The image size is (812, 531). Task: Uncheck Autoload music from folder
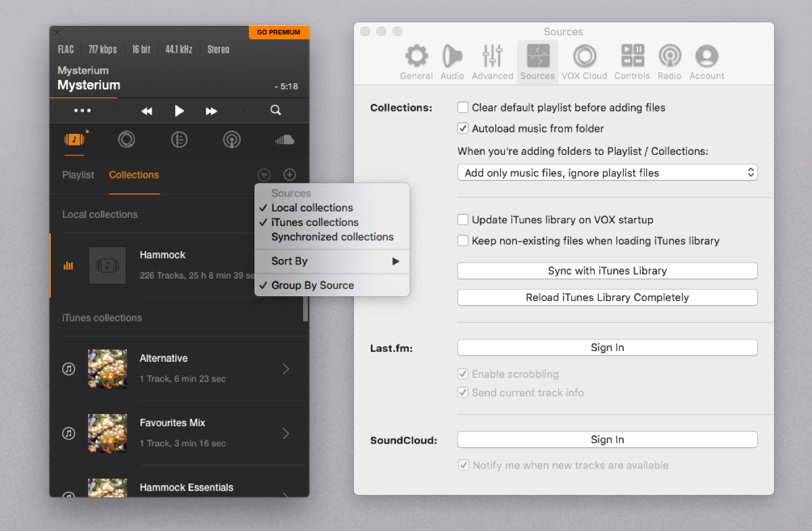click(x=464, y=129)
